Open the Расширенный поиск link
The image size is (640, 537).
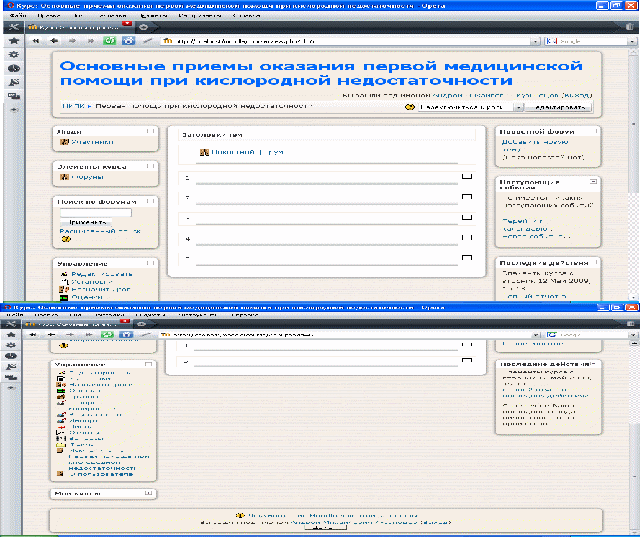(95, 230)
